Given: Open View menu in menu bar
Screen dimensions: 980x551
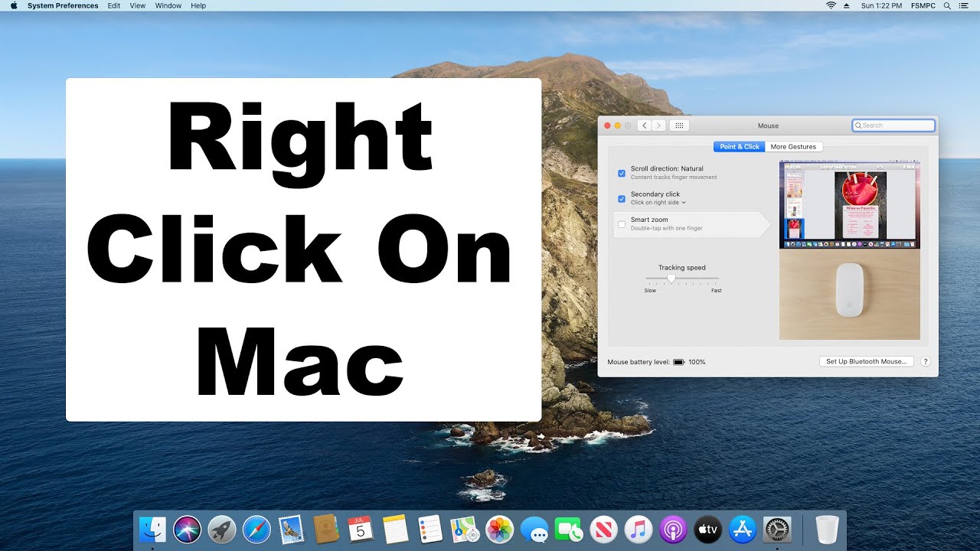Looking at the screenshot, I should tap(138, 5).
